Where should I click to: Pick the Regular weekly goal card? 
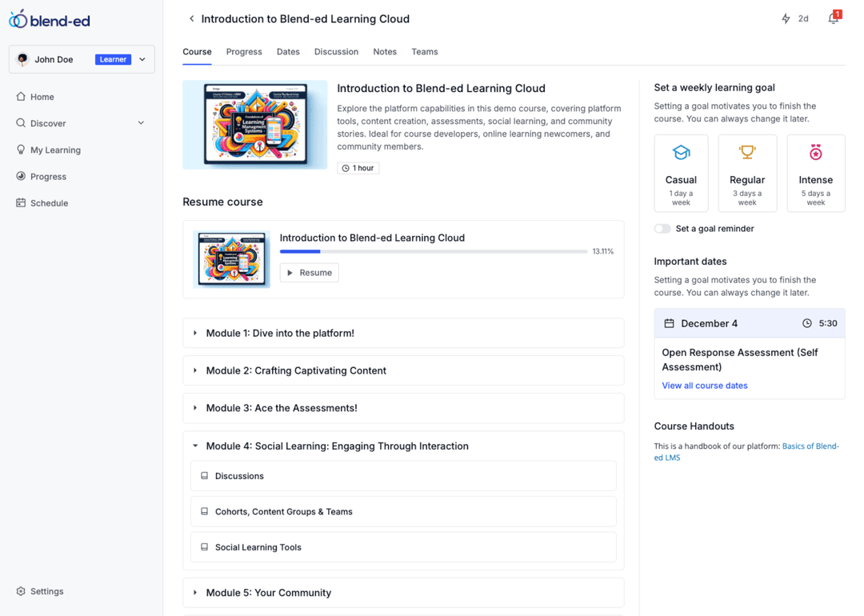click(747, 173)
